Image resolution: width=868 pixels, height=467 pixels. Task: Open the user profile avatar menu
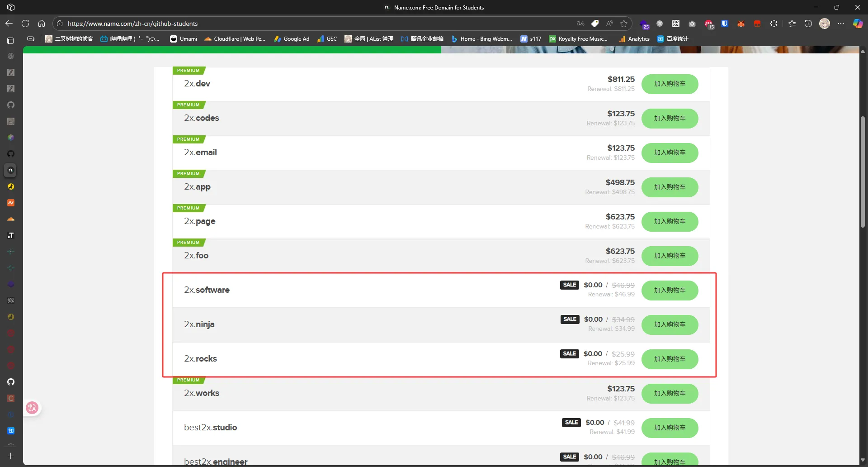(825, 24)
